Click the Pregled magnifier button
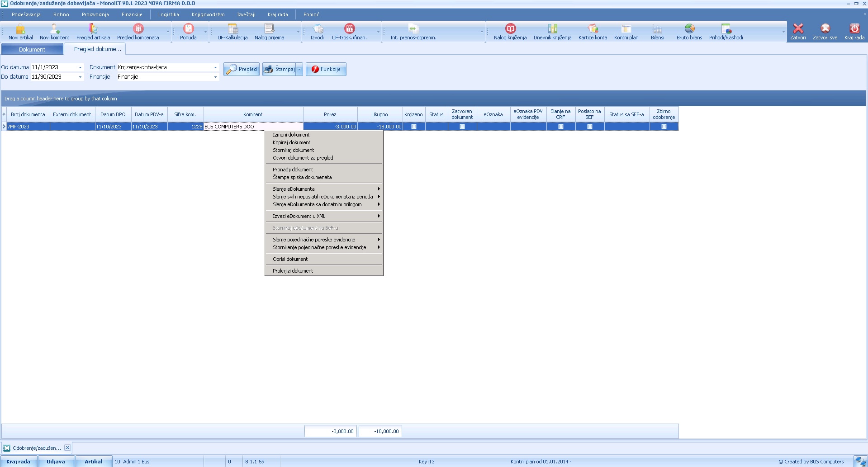The height and width of the screenshot is (467, 868). (242, 69)
